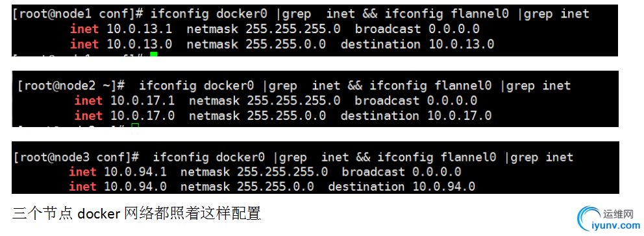Click the red inet before 10.0.13.0

tap(84, 44)
